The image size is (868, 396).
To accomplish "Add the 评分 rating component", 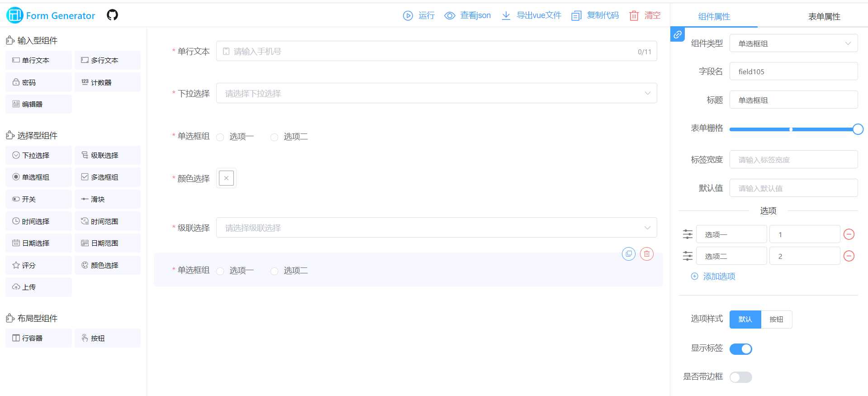I will [38, 265].
